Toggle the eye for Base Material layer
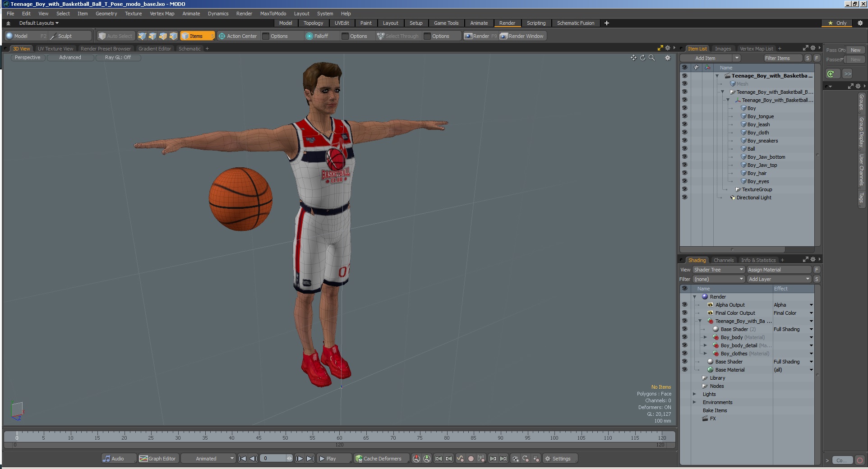The height and width of the screenshot is (469, 868). tap(684, 370)
